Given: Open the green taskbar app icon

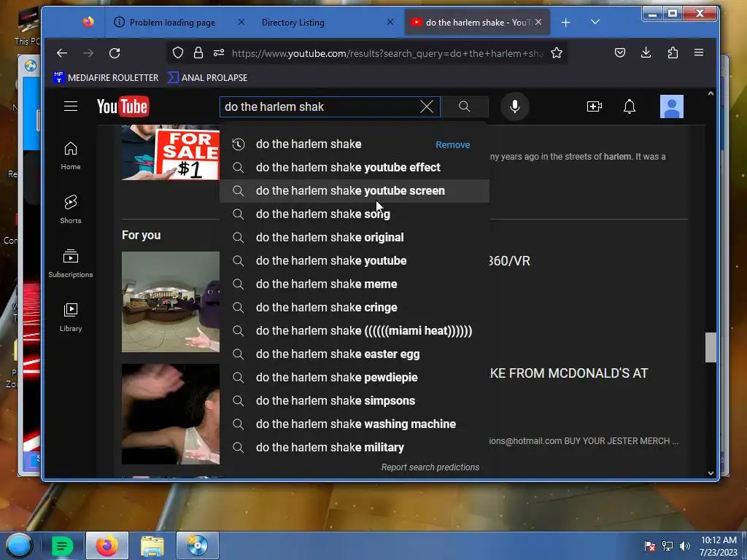Looking at the screenshot, I should pos(63,545).
